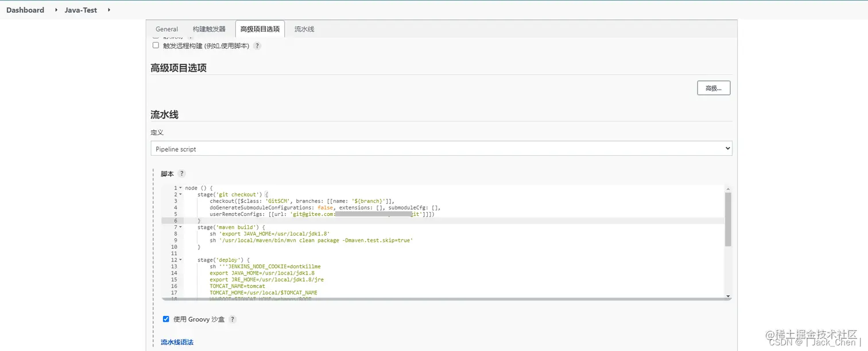Enable 触发远程构建 checkbox
The image size is (868, 351).
click(x=156, y=45)
